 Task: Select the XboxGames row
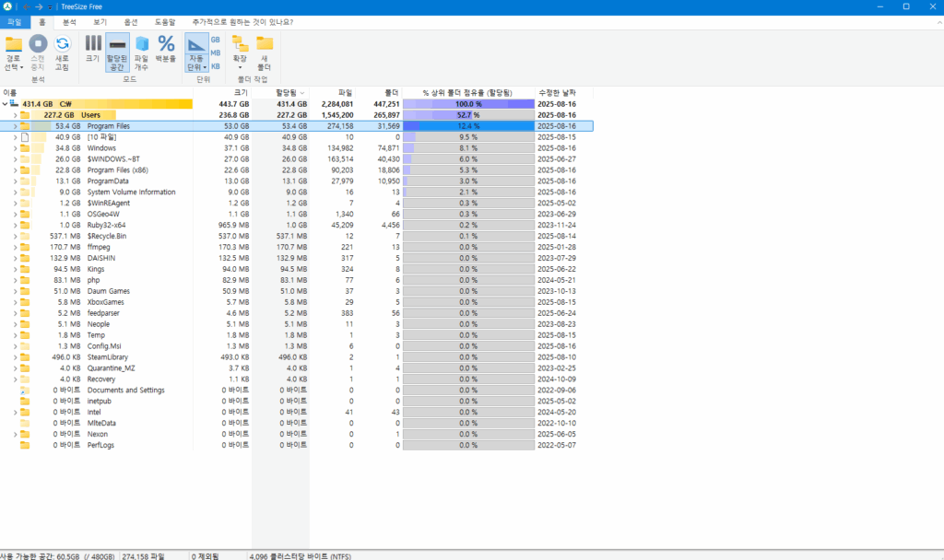[297, 302]
